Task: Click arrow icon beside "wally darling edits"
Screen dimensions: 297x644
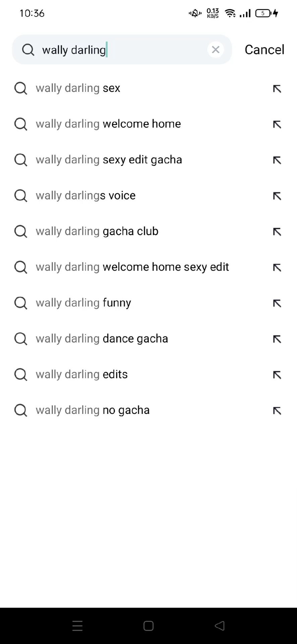Action: pyautogui.click(x=277, y=375)
